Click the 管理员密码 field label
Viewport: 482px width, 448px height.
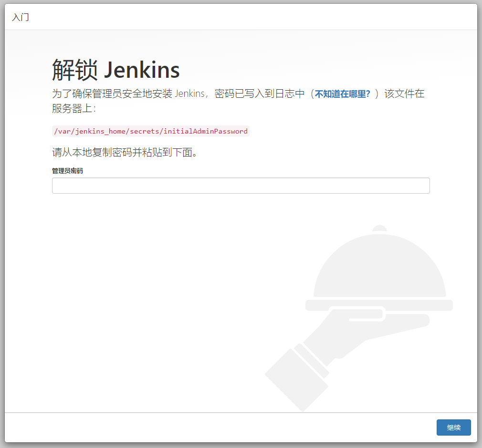click(67, 170)
